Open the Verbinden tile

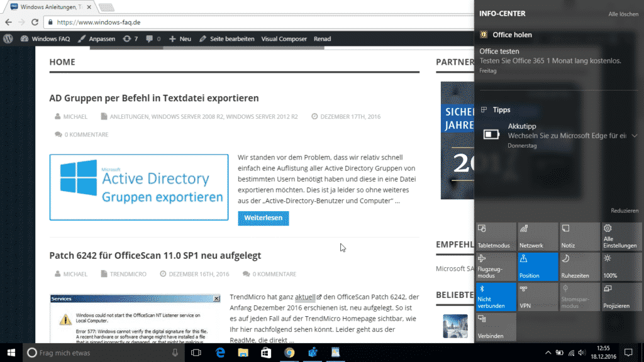[x=496, y=327]
